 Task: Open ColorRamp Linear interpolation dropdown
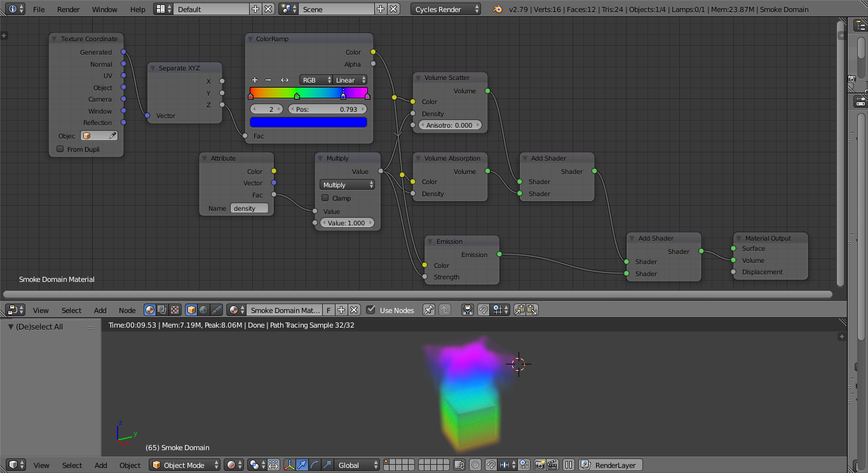pyautogui.click(x=351, y=80)
